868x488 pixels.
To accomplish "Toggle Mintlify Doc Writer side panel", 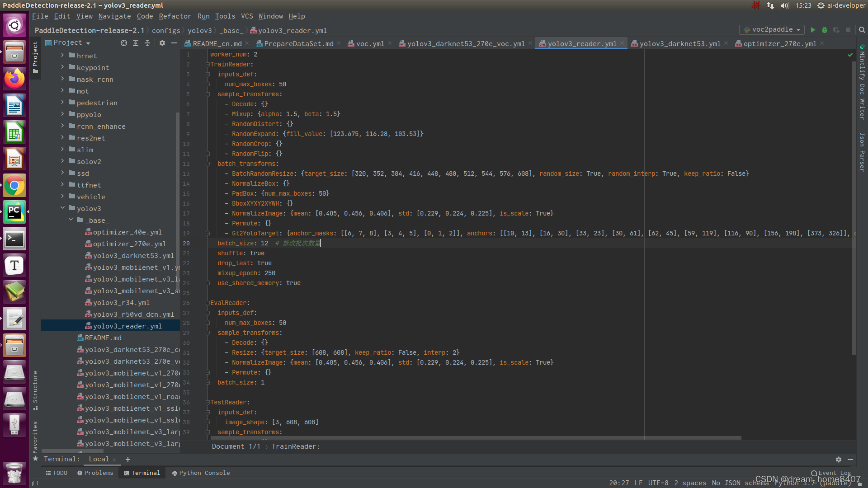I will 862,82.
